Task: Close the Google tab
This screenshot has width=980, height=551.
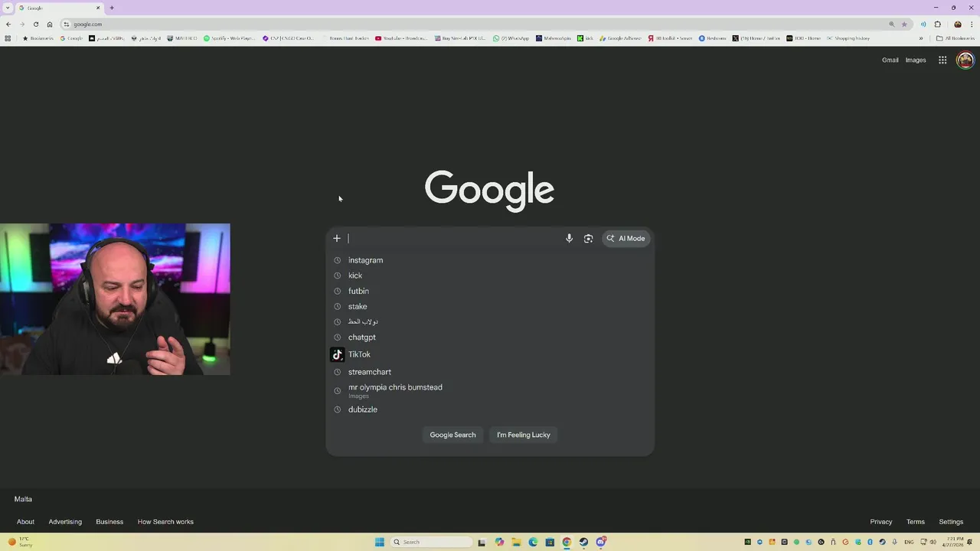Action: (x=98, y=8)
